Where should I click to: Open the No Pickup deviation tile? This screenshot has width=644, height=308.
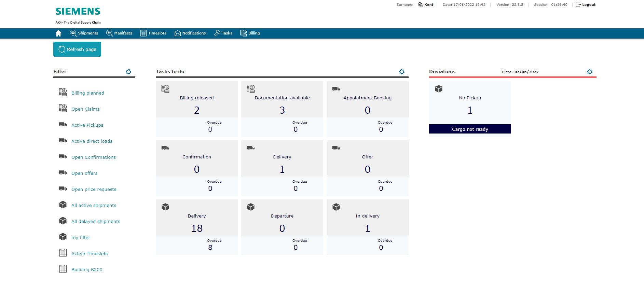(470, 103)
